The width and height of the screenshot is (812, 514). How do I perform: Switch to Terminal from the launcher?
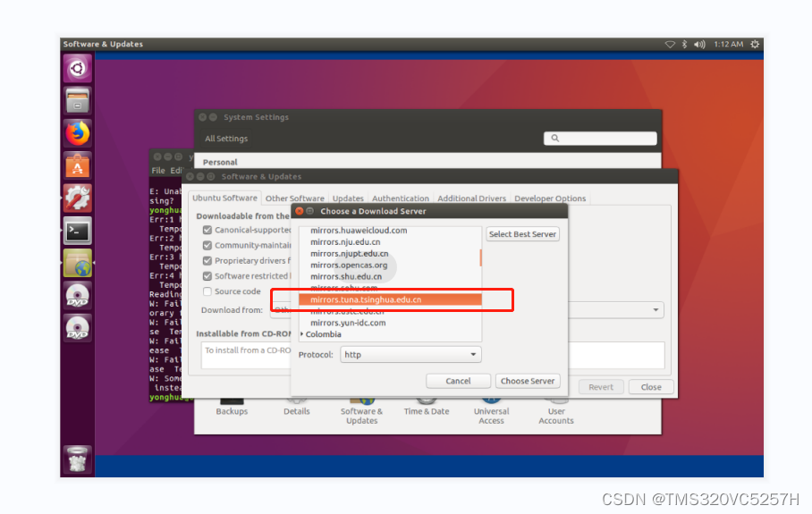click(x=78, y=231)
